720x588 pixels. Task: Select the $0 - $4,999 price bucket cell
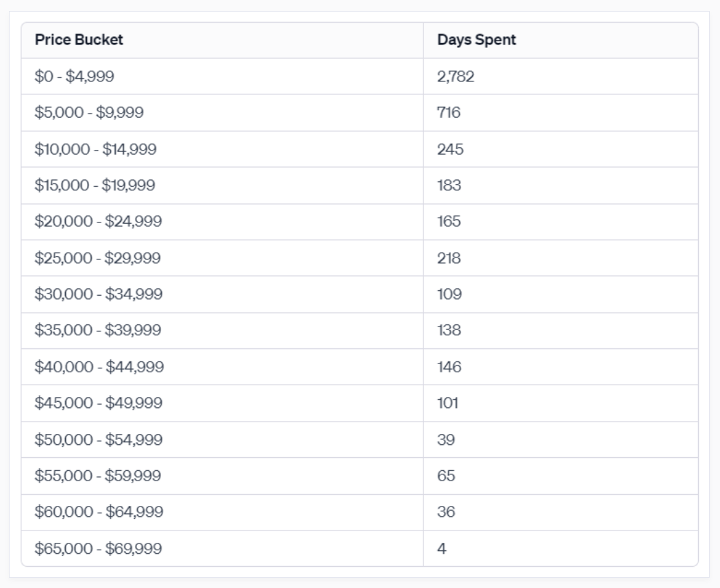click(x=74, y=76)
